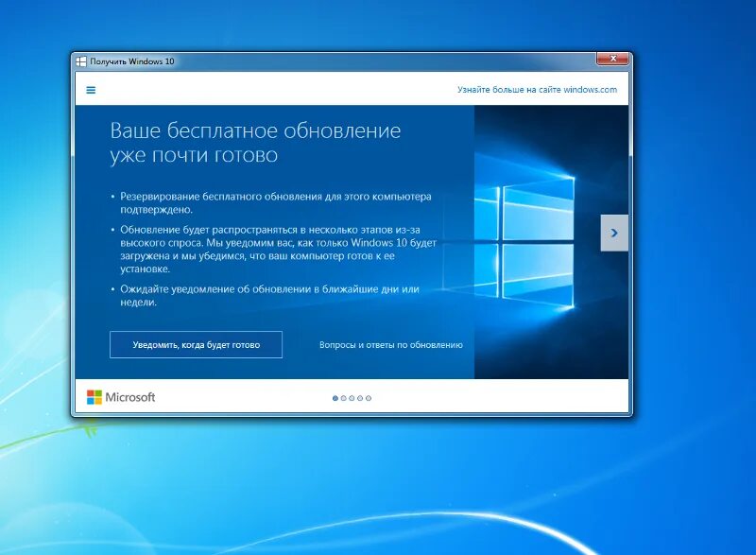Click the bullet text 'Ожидайте уведомление об обновлении'

pos(270,296)
